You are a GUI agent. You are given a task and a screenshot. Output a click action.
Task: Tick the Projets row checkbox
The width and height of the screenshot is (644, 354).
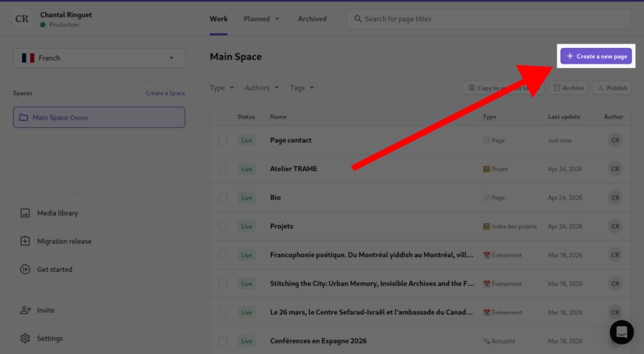tap(223, 226)
